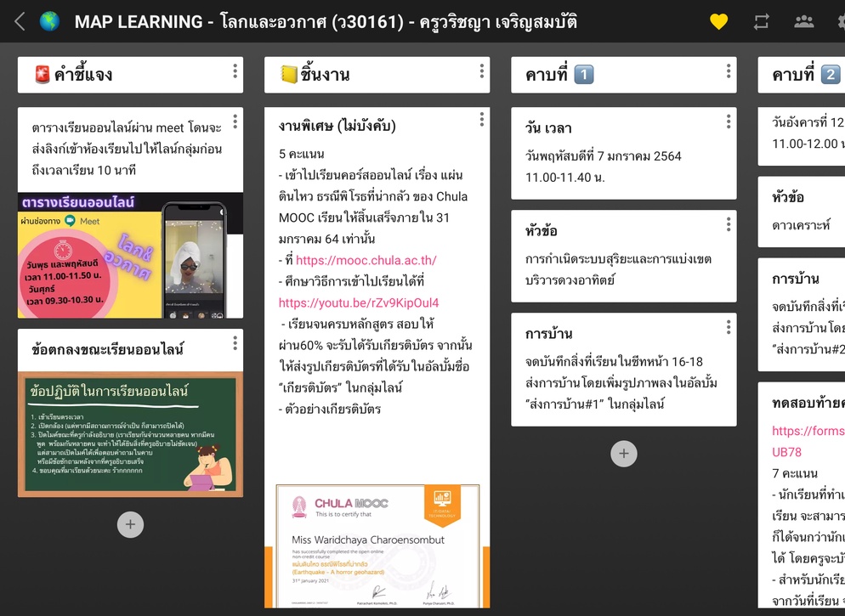
Task: Open the options menu on the วัน เวลา post
Action: point(727,120)
